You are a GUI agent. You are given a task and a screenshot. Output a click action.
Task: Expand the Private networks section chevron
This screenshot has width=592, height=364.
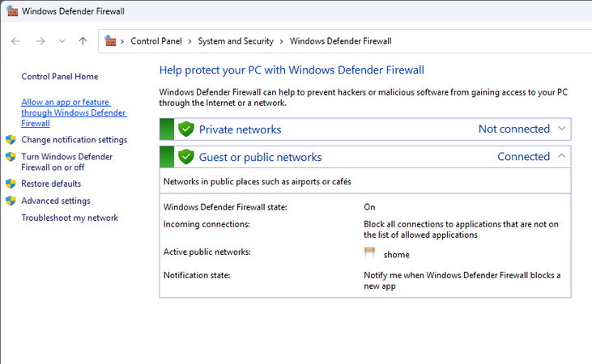pyautogui.click(x=564, y=129)
